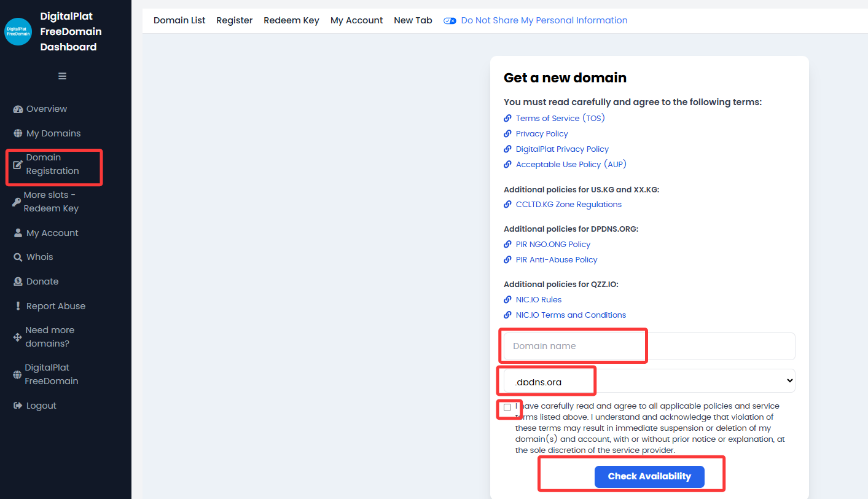The height and width of the screenshot is (499, 868).
Task: Open the Acceptable Use Policy (AUP) link
Action: click(x=571, y=164)
